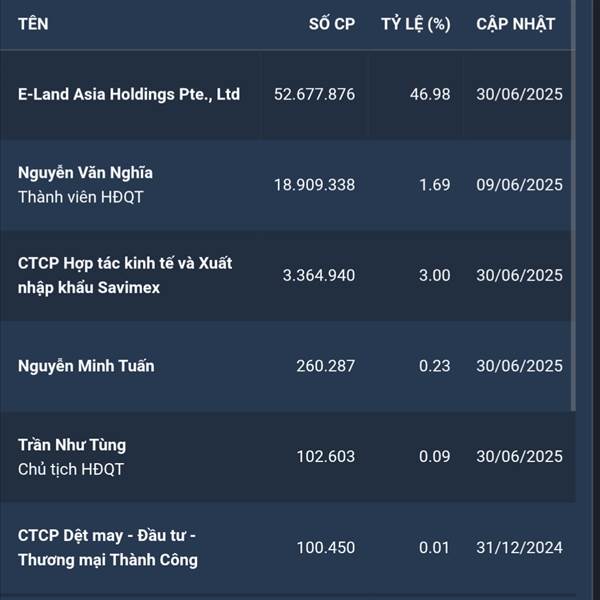Click the 52.677.876 share count cell
Screen dimensions: 600x600
(314, 95)
